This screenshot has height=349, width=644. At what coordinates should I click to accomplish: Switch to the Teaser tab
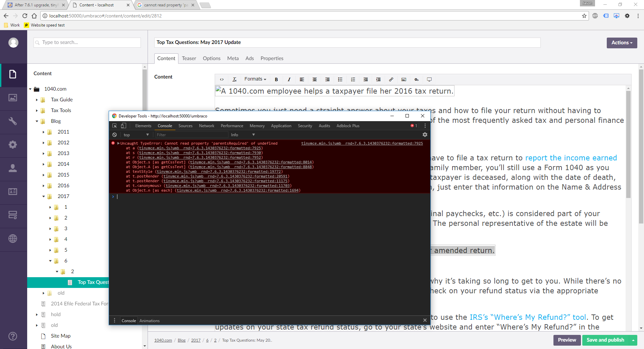(x=189, y=58)
